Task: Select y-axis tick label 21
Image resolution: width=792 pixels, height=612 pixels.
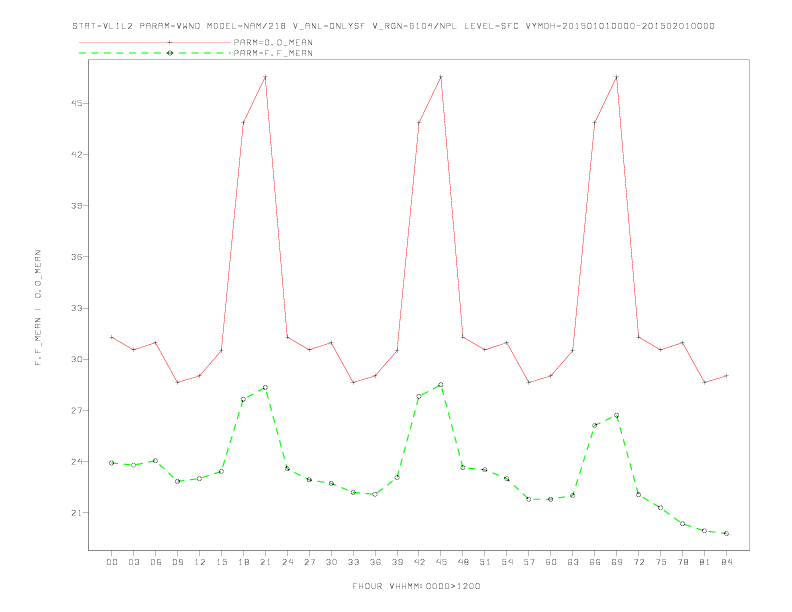Action: 76,513
